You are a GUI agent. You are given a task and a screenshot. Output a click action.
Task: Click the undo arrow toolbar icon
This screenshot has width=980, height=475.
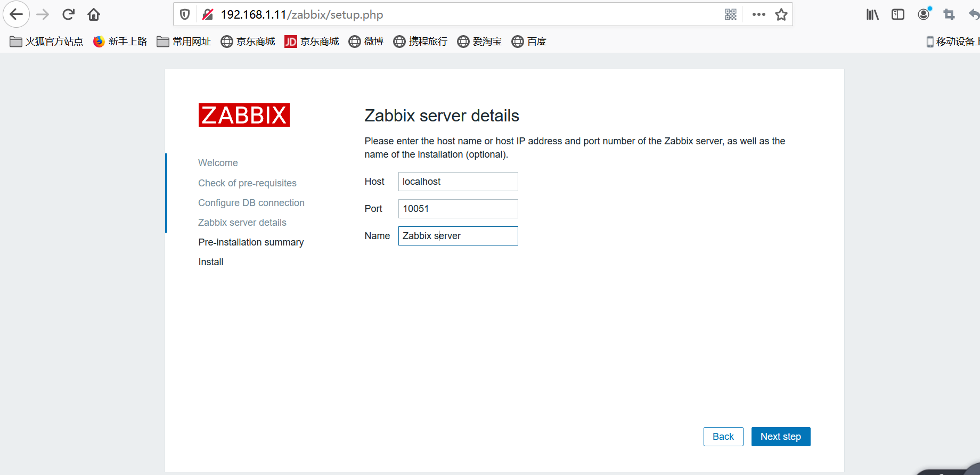point(974,14)
